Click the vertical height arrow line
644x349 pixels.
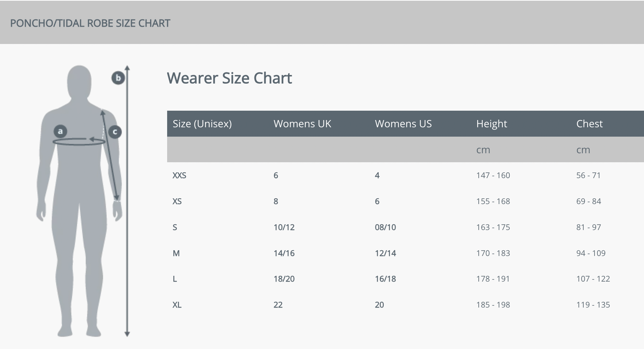pos(127,216)
